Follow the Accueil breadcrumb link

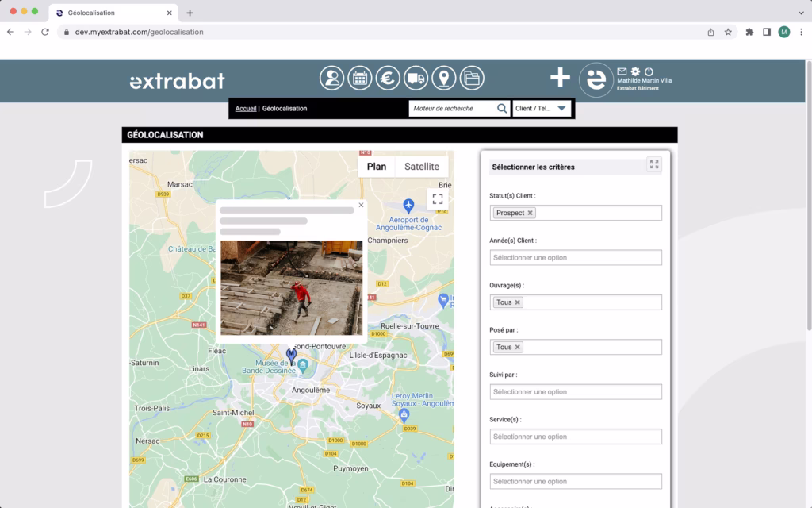(246, 108)
